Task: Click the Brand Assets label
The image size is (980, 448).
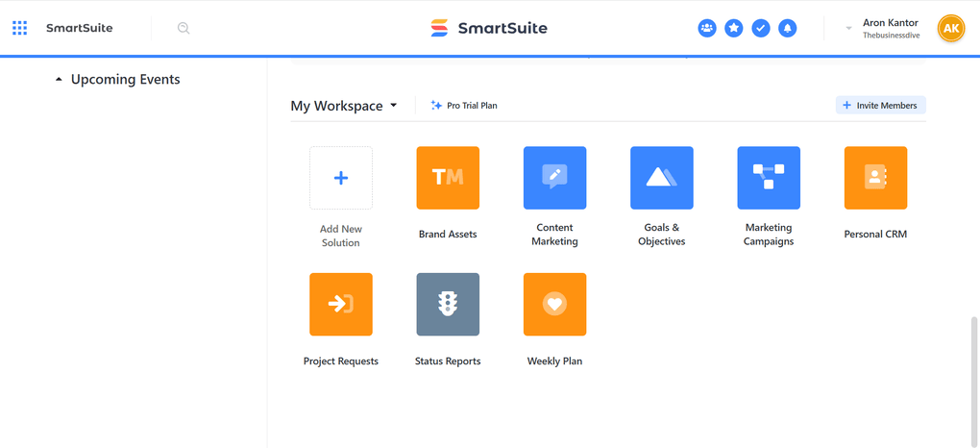Action: [x=448, y=235]
